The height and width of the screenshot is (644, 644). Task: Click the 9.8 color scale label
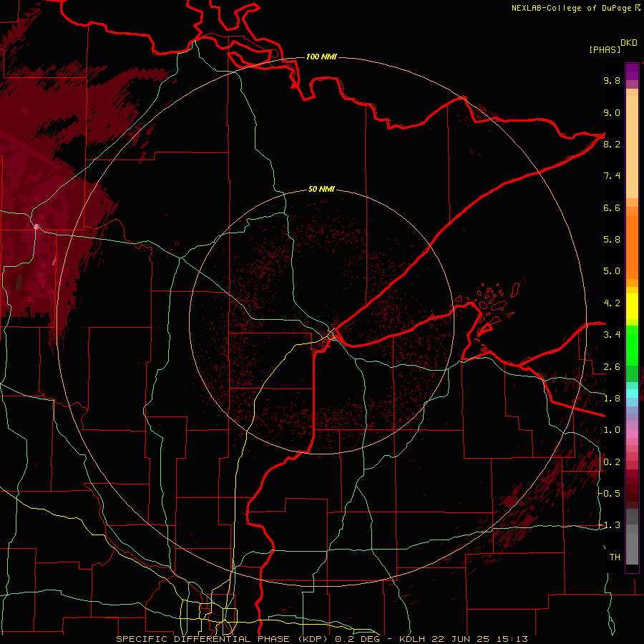coord(612,80)
